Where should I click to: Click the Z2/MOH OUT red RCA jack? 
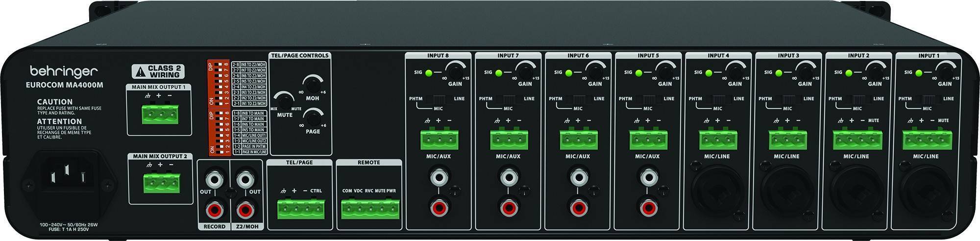tap(244, 211)
